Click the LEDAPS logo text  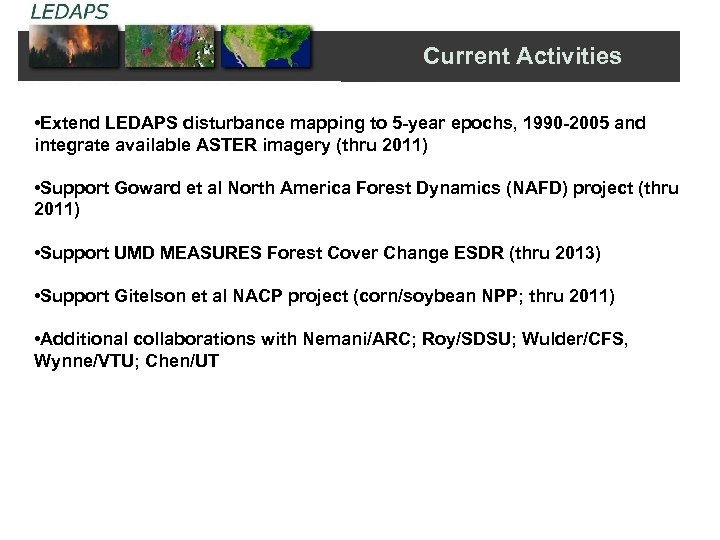point(69,12)
